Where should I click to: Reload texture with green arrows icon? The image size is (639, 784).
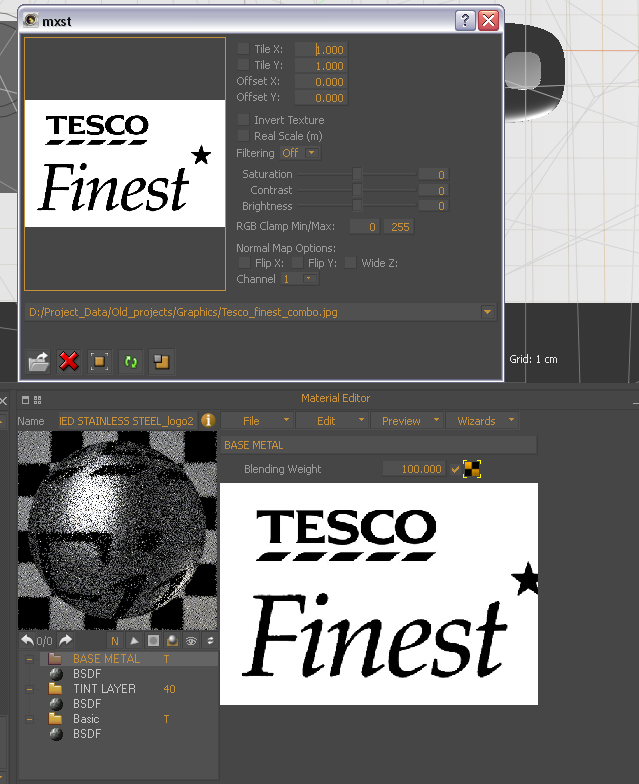pyautogui.click(x=130, y=361)
